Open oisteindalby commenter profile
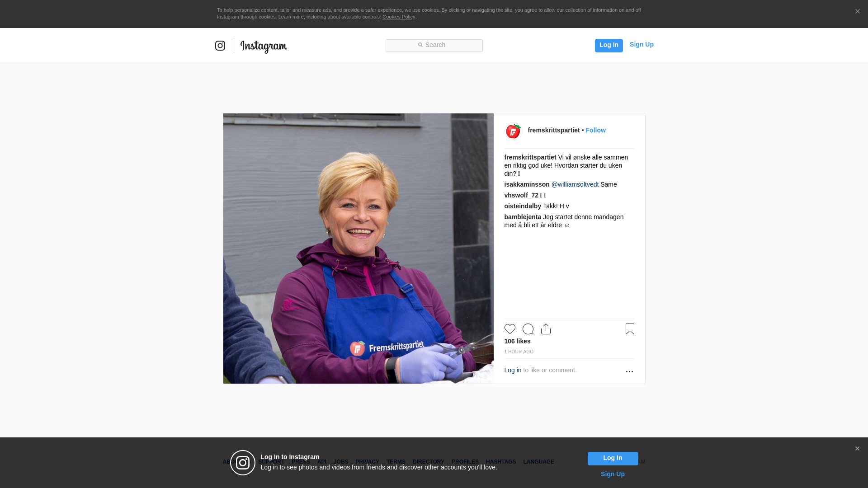The height and width of the screenshot is (488, 868). tap(523, 206)
